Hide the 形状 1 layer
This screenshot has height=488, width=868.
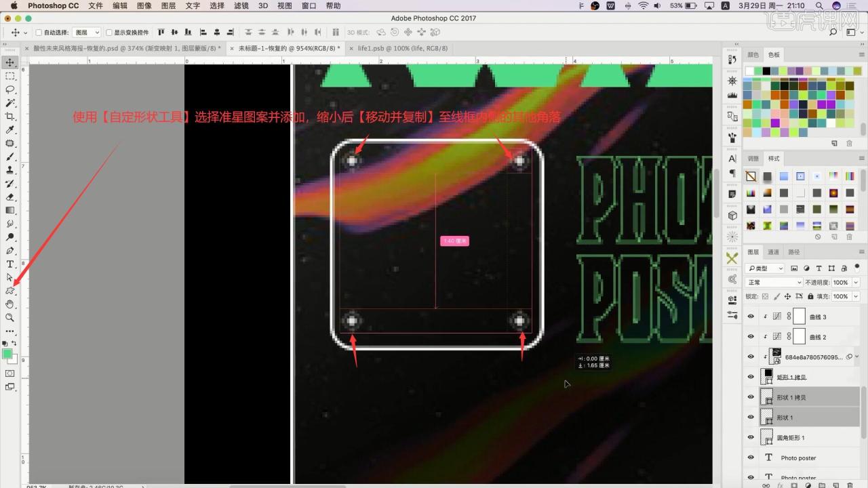pyautogui.click(x=751, y=418)
